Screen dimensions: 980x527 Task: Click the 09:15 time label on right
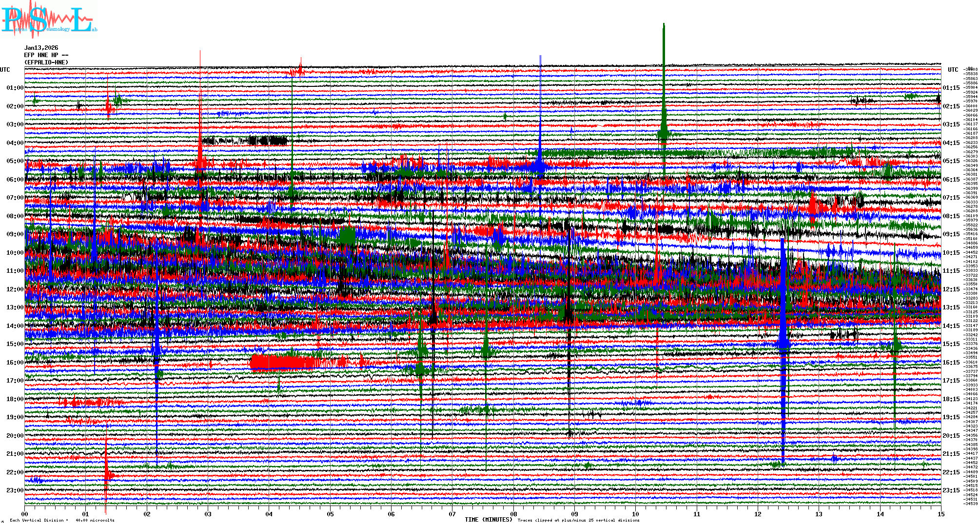(951, 234)
